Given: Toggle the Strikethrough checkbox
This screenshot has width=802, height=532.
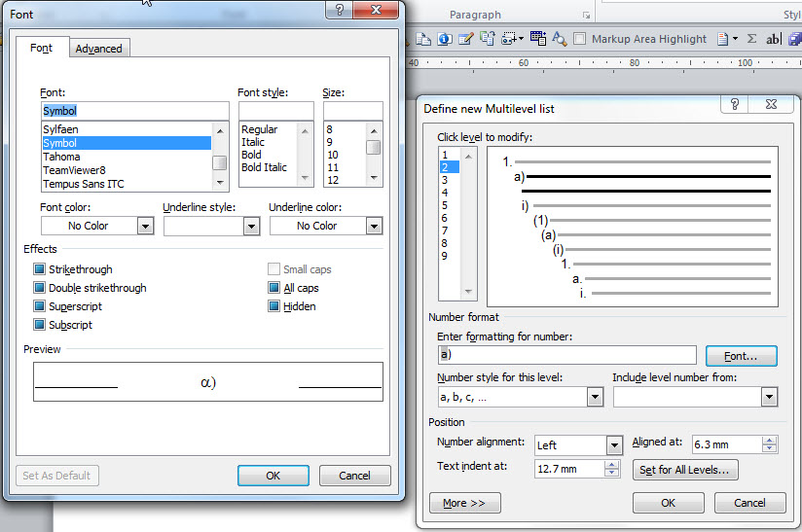Looking at the screenshot, I should (39, 269).
